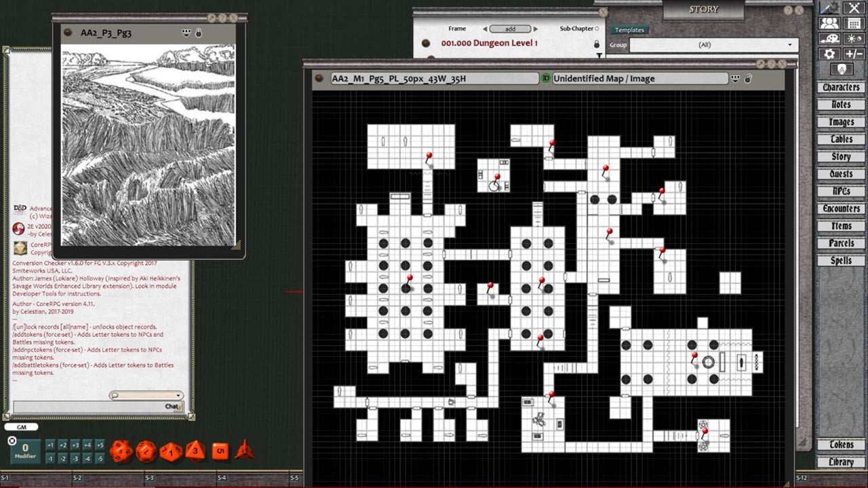This screenshot has width=868, height=488.
Task: Toggle the +5 modifier button
Action: pyautogui.click(x=100, y=445)
